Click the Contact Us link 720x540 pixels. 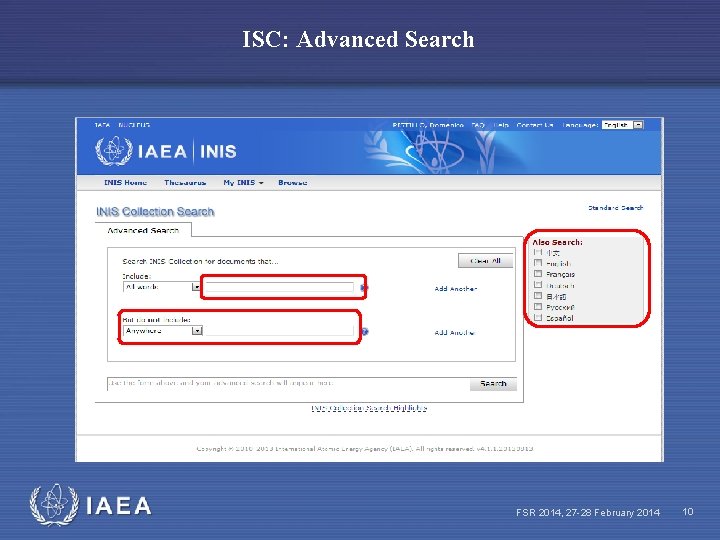(535, 125)
